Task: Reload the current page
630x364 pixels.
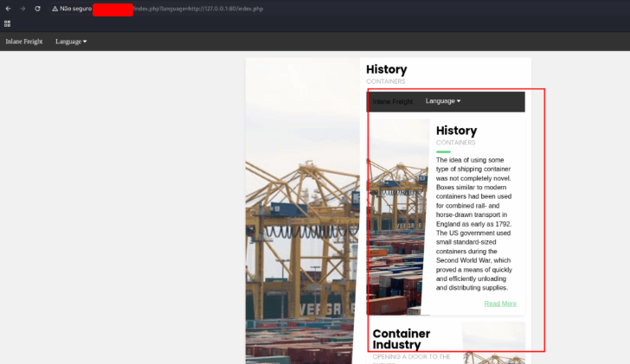Action: pyautogui.click(x=37, y=8)
